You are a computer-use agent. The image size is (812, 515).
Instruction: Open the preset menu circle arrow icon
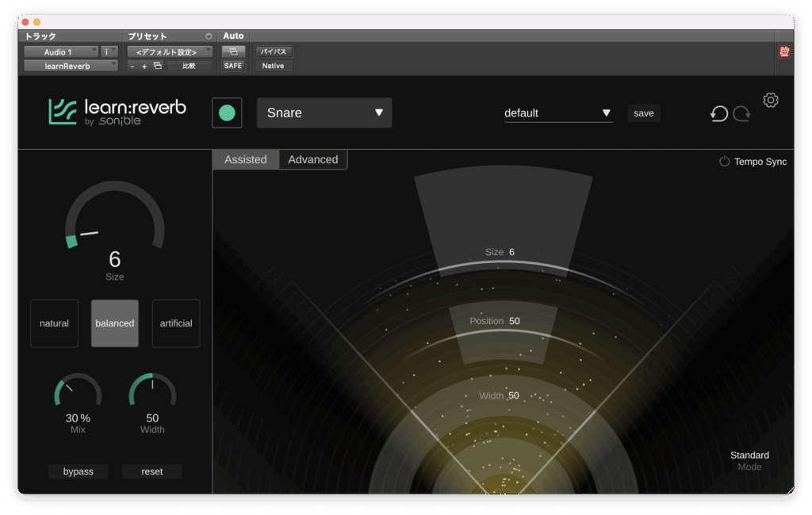(209, 36)
